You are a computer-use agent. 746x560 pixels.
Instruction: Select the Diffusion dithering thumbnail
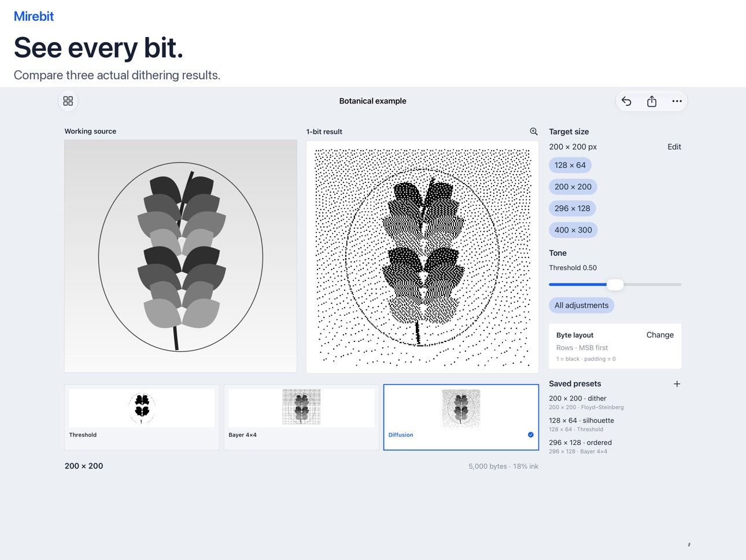(461, 417)
